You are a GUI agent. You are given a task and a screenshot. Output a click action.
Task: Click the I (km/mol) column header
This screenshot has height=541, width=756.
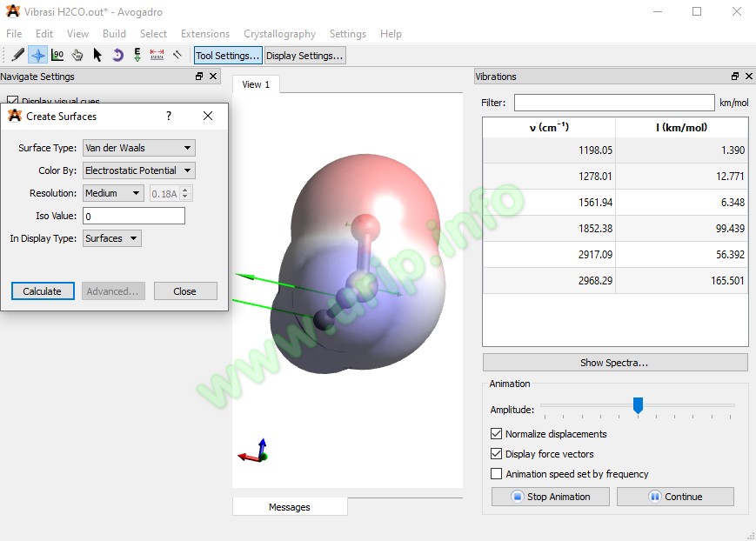tap(682, 127)
